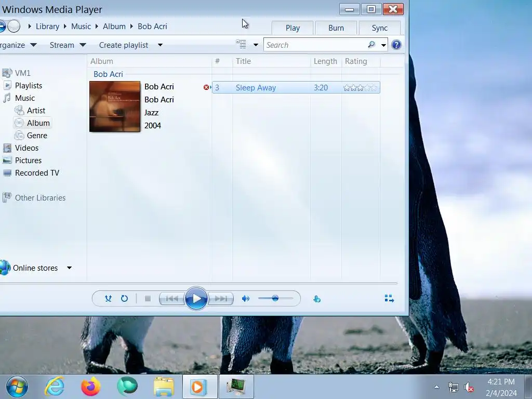Image resolution: width=532 pixels, height=399 pixels.
Task: Expand the arrow before Music breadcrumb
Action: click(65, 26)
